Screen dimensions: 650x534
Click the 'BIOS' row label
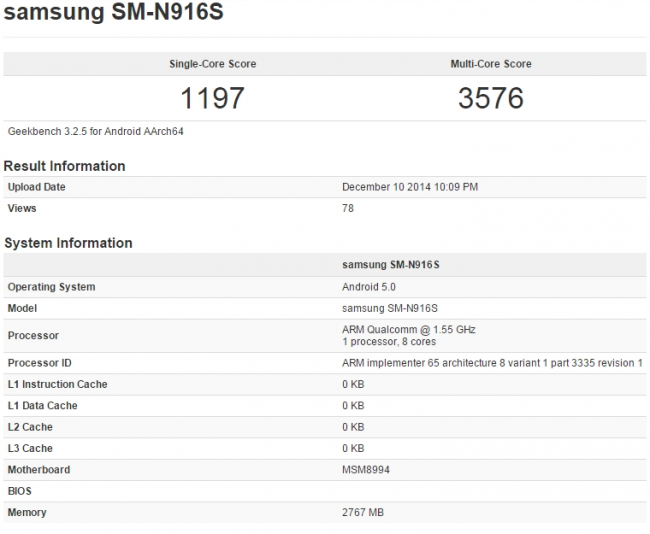click(x=19, y=491)
